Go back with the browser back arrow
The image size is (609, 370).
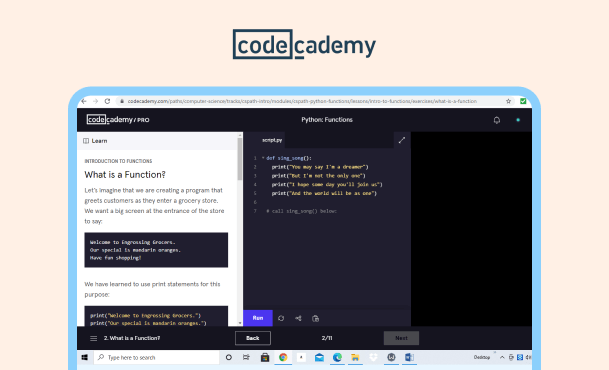click(84, 101)
